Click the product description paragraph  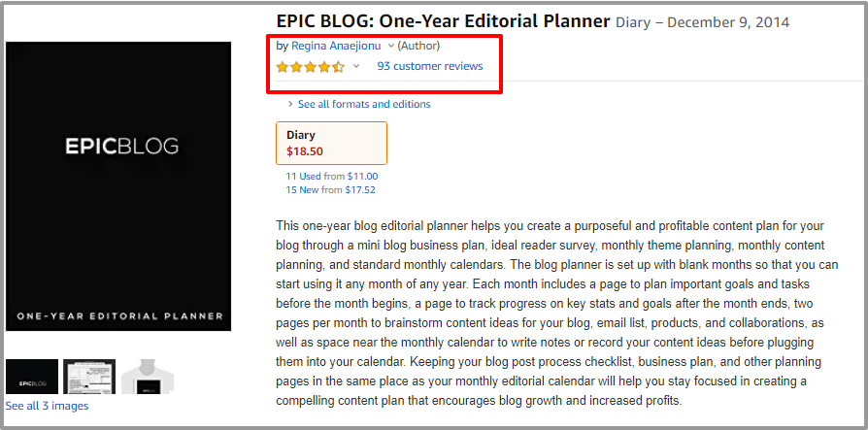(x=551, y=313)
